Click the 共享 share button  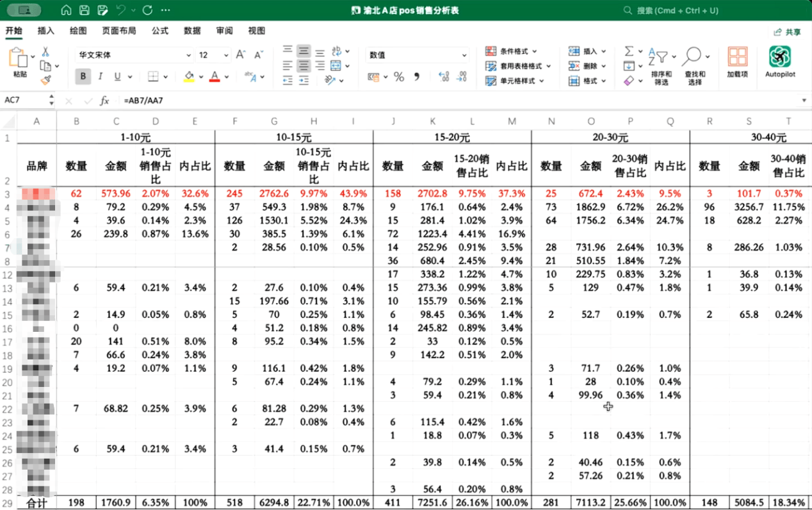tap(788, 31)
